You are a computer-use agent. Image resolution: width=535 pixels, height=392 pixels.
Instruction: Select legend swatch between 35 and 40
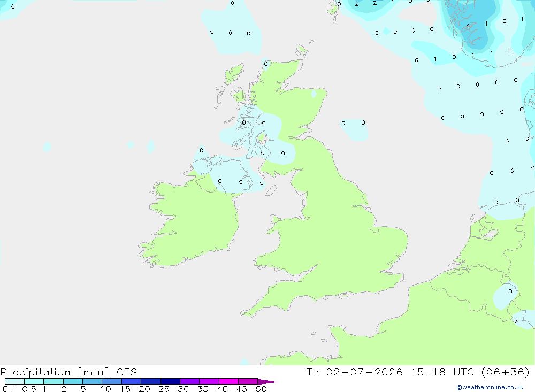pyautogui.click(x=209, y=381)
